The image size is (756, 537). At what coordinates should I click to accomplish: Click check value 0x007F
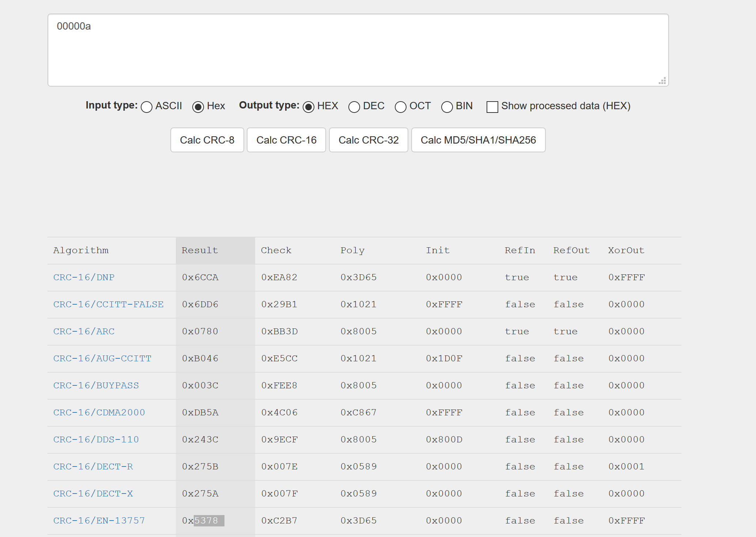(279, 494)
